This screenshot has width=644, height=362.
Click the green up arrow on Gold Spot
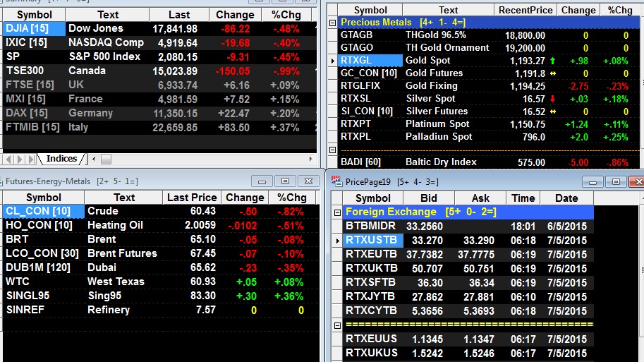pyautogui.click(x=553, y=61)
